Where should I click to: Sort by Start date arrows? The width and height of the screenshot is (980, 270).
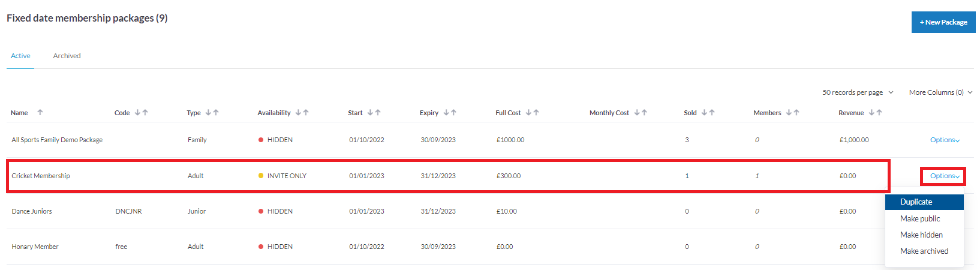(374, 113)
